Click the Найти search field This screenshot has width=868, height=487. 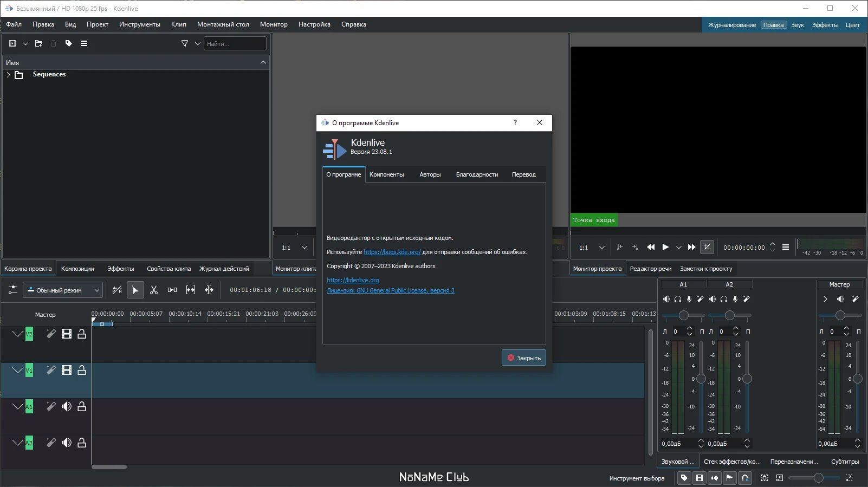pos(235,43)
